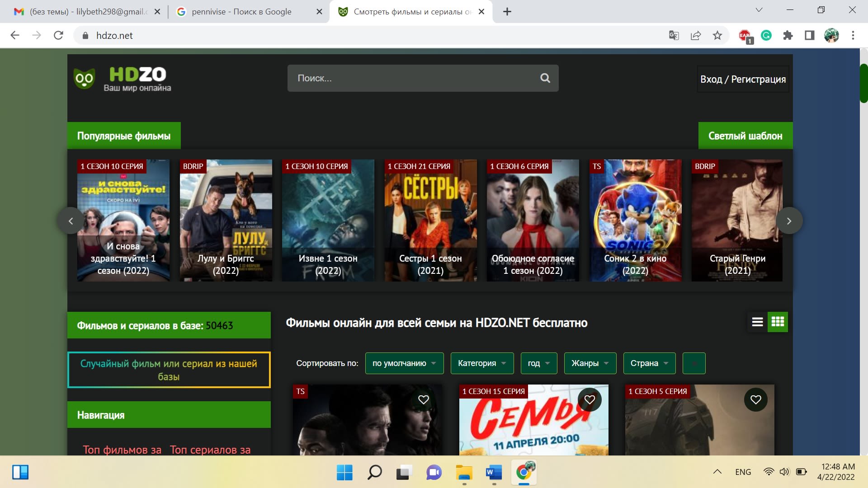Click the search magnifier icon in Поиск field

545,78
